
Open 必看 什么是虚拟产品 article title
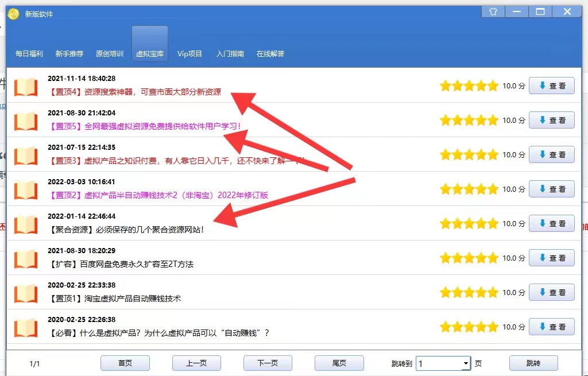[159, 333]
